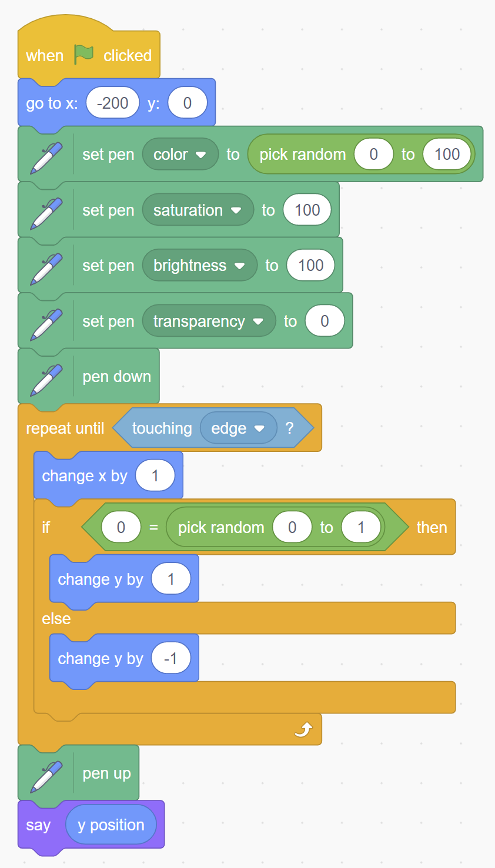Click the x value field showing -200
Viewport: 495px width, 868px height.
pos(113,103)
